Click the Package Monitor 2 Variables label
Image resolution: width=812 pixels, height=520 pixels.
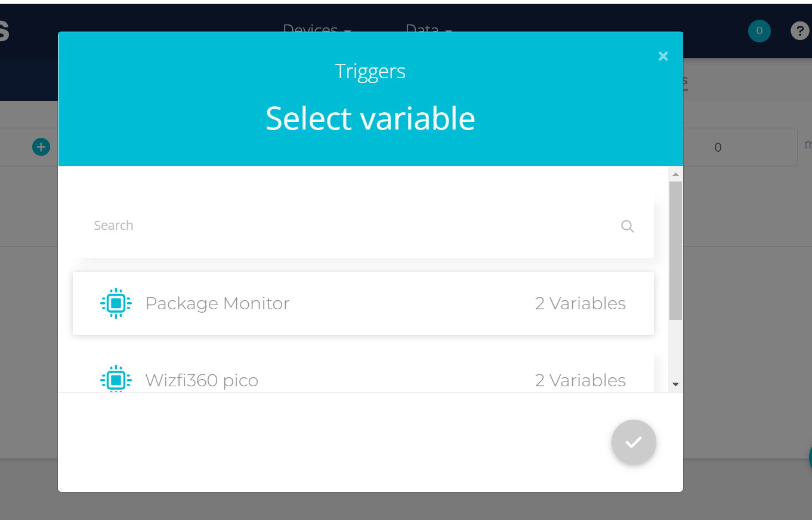click(x=581, y=303)
